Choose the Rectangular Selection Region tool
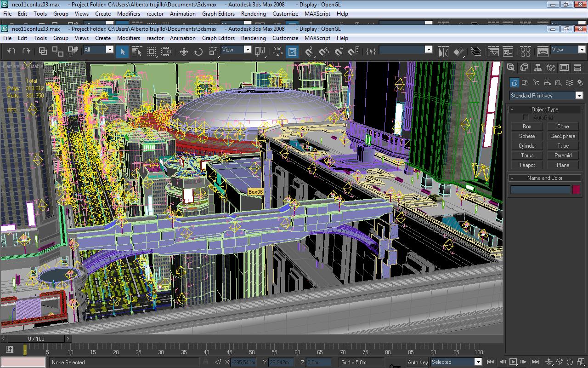The width and height of the screenshot is (588, 368). click(152, 52)
